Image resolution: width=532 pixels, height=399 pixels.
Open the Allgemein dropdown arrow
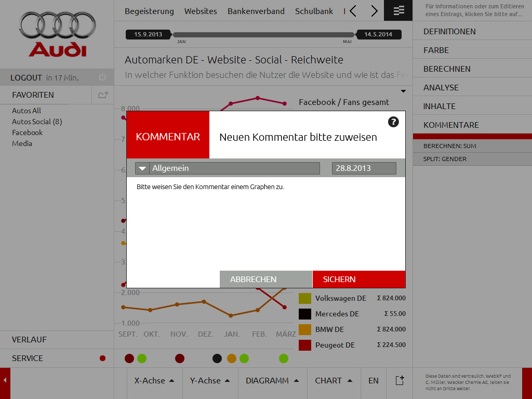pyautogui.click(x=142, y=168)
